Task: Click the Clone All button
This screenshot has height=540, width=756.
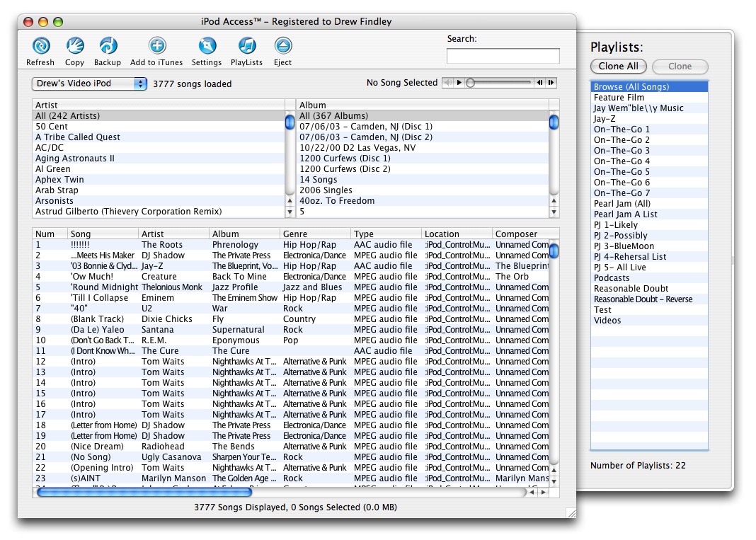Action: pyautogui.click(x=618, y=67)
